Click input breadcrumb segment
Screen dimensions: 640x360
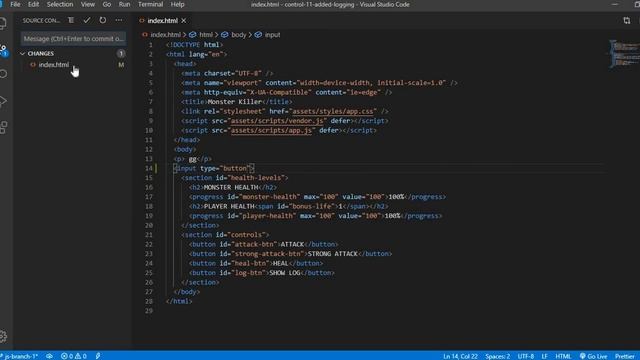[272, 35]
